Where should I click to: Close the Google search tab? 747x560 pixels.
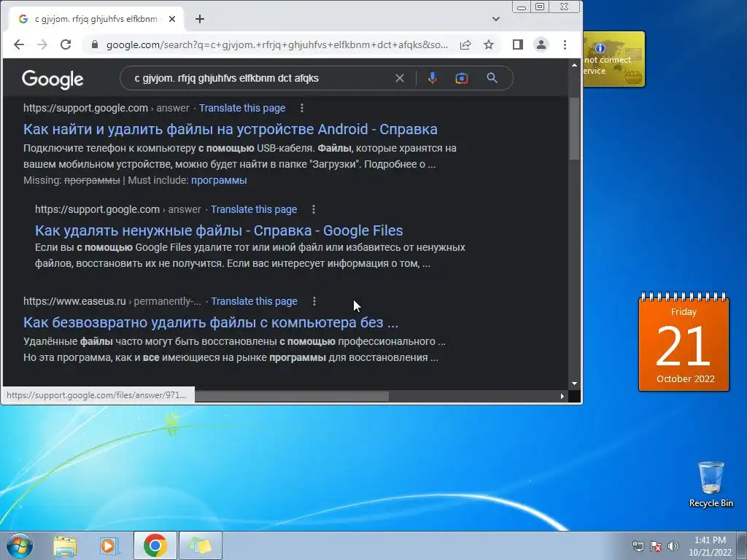point(172,19)
